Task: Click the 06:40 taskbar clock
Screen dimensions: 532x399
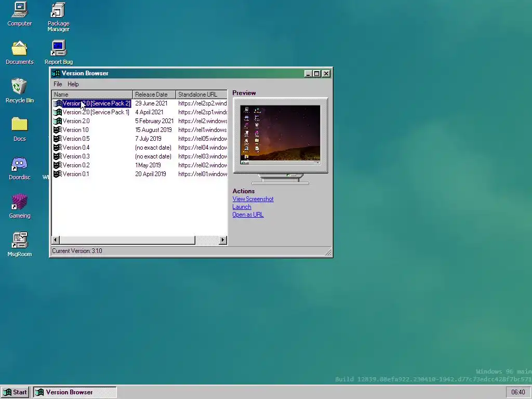Action: coord(518,392)
